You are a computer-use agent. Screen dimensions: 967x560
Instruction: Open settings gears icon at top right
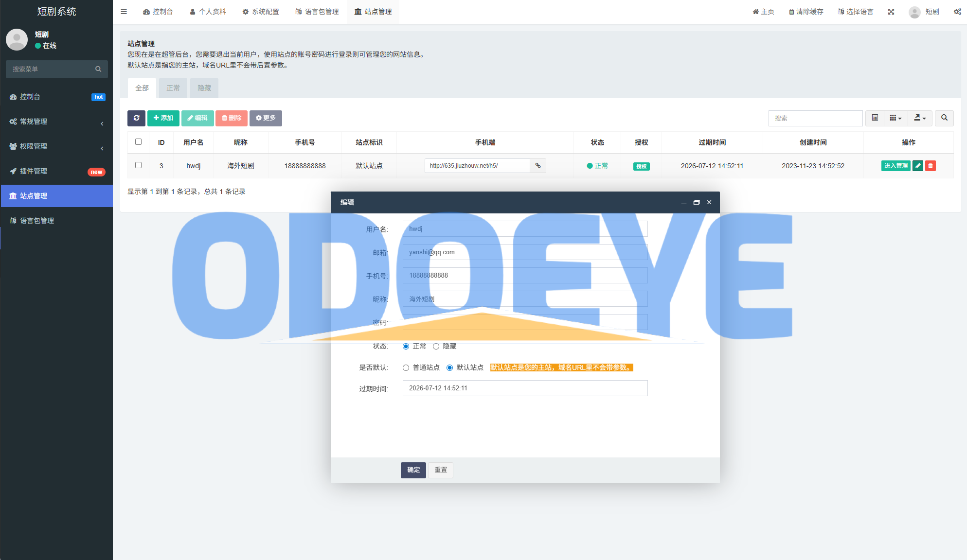tap(957, 12)
